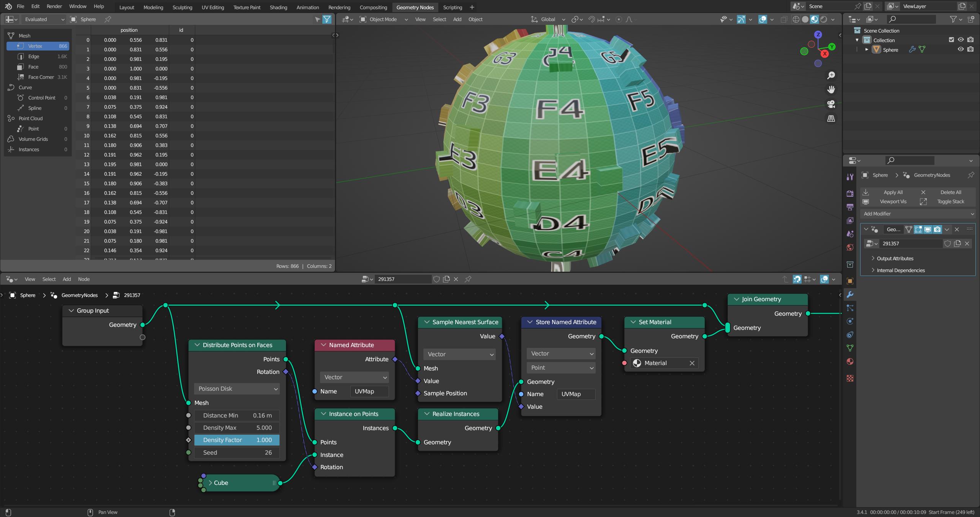Open Poisson Disk distribution method dropdown

click(237, 389)
